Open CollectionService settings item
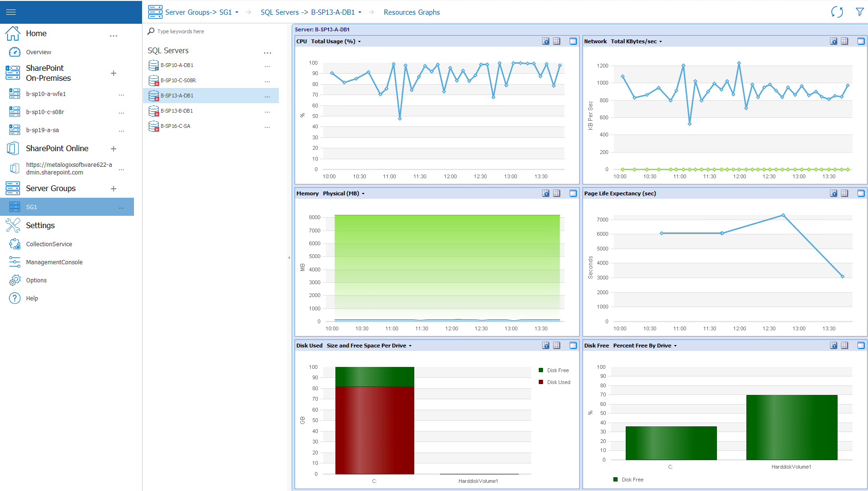Screen dimensions: 868x491 [49, 244]
